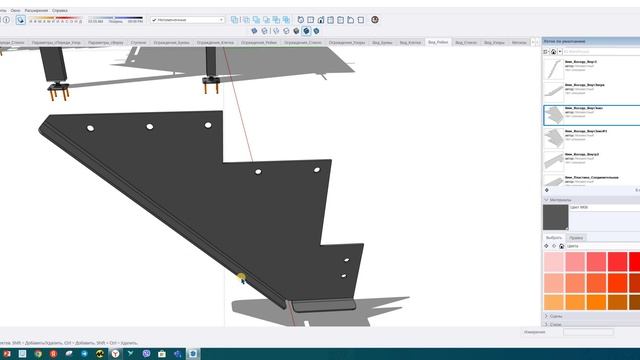This screenshot has width=640, height=360.
Task: Open Google Chrome from the taskbar
Action: (x=38, y=354)
